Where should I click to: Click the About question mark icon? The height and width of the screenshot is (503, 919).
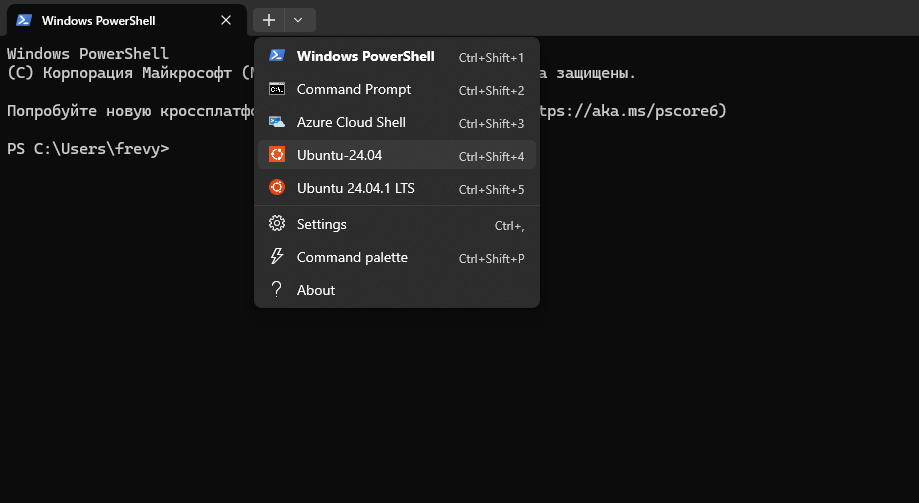[x=277, y=290]
